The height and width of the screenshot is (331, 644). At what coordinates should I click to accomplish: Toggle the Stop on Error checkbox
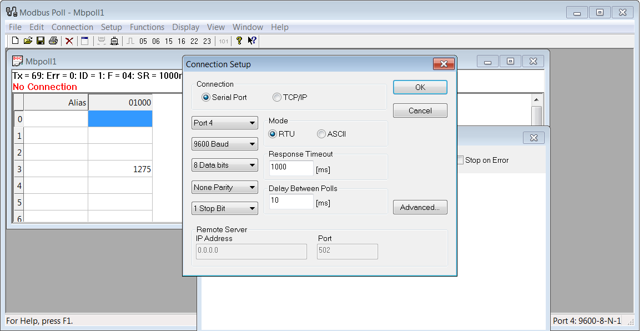[x=460, y=160]
